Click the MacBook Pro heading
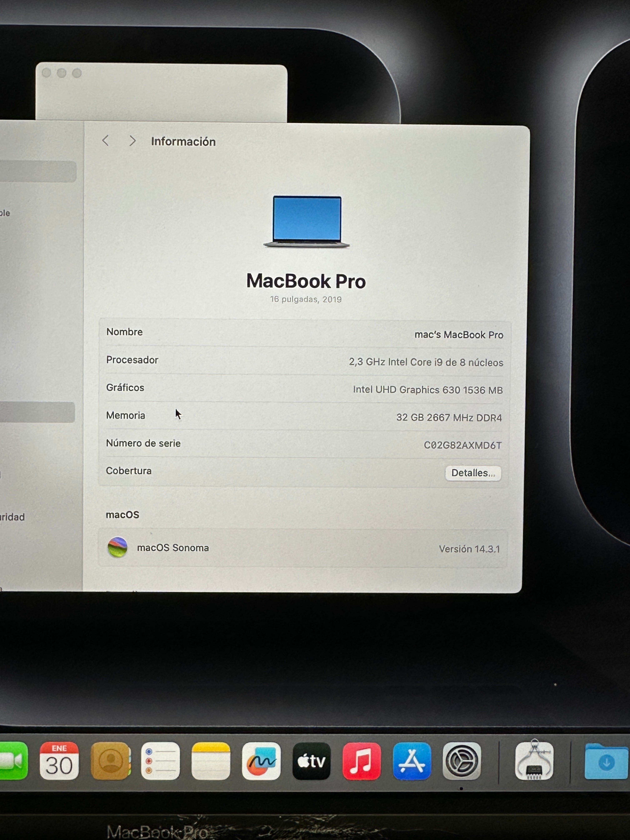Screen dimensions: 630x840 pyautogui.click(x=306, y=281)
